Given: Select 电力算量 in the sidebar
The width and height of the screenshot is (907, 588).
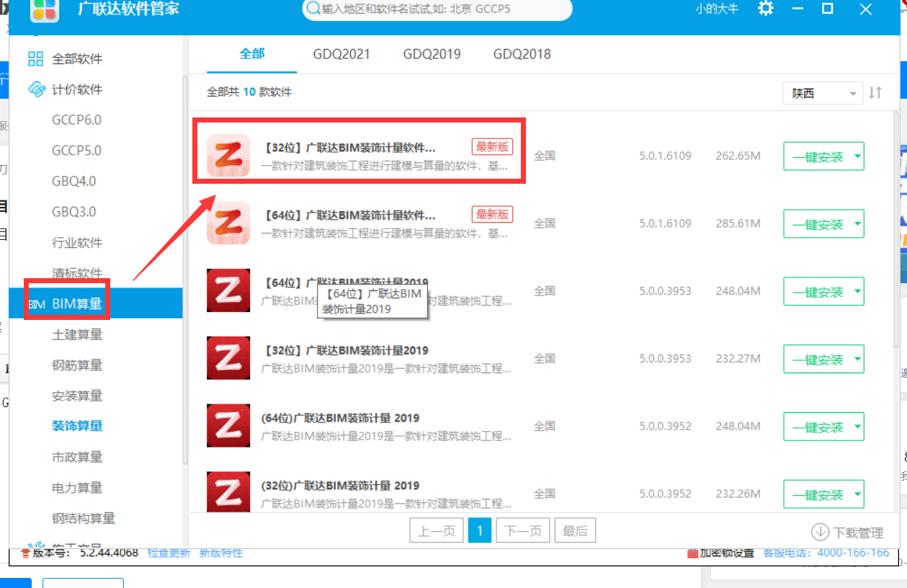Looking at the screenshot, I should pyautogui.click(x=77, y=487).
